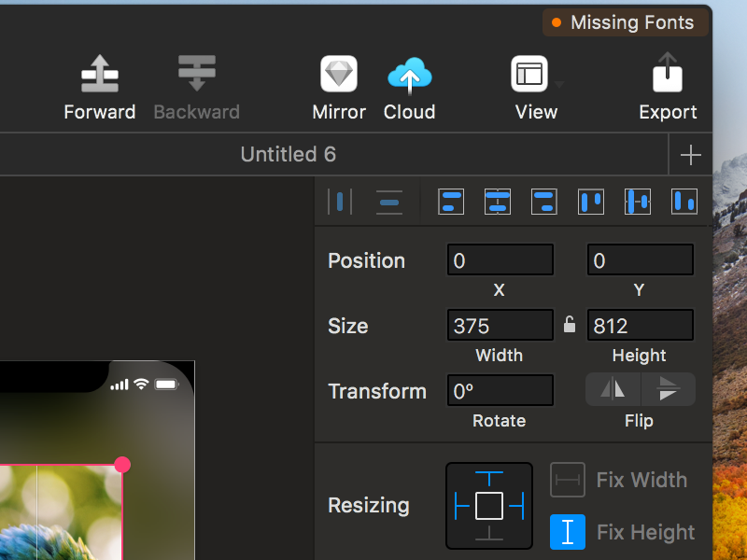Viewport: 747px width, 560px height.
Task: Select the Untitled 6 document tab
Action: [289, 154]
